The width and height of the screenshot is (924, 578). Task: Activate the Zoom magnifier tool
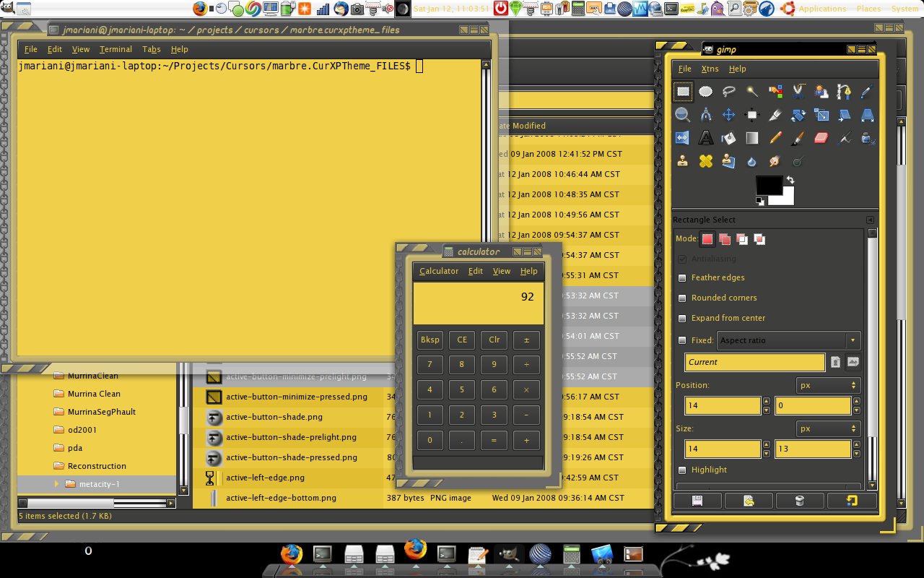pyautogui.click(x=682, y=114)
